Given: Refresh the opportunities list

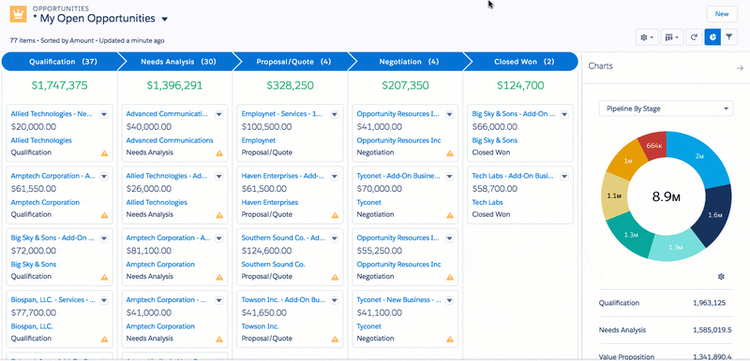Looking at the screenshot, I should [x=693, y=37].
